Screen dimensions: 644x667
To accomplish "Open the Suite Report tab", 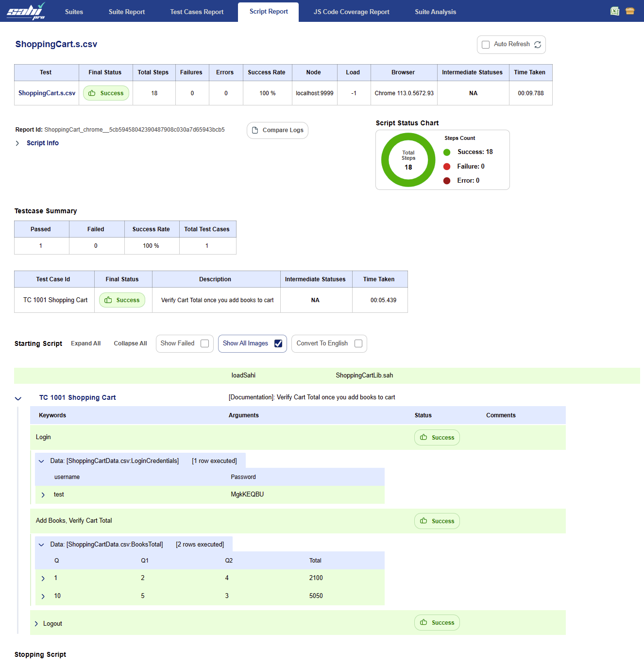I will pyautogui.click(x=127, y=12).
